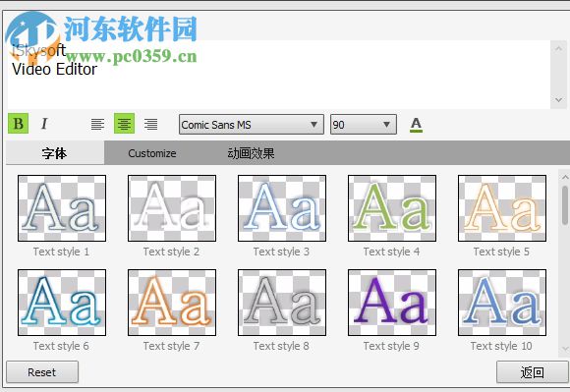Viewport: 570px width, 392px height.
Task: Click inside the title text editing box
Action: 278,74
